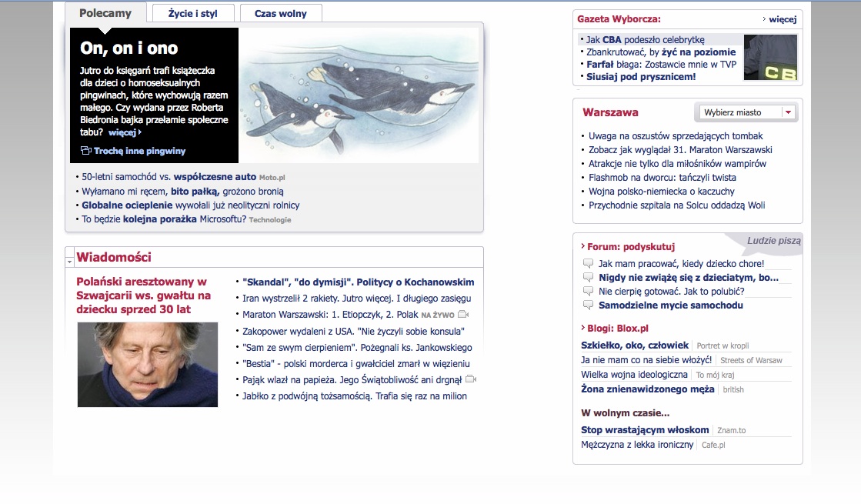861x504 pixels.
Task: Open the Trochę inne pingwiny gallery link
Action: [139, 151]
